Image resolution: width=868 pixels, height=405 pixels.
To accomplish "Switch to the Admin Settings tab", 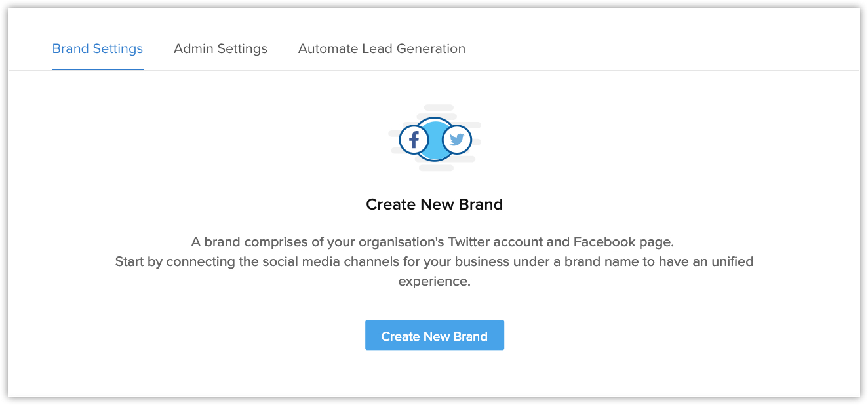I will coord(220,48).
